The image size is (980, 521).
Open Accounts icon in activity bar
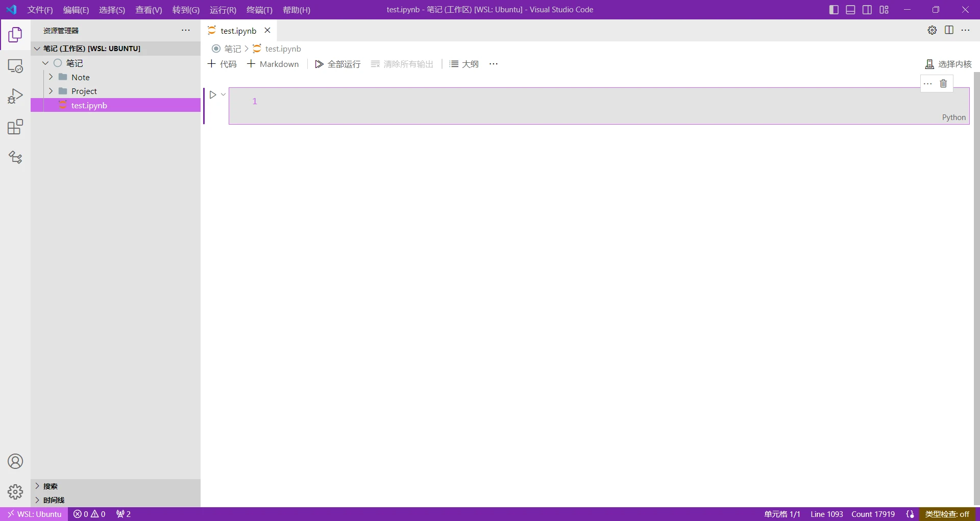click(15, 461)
